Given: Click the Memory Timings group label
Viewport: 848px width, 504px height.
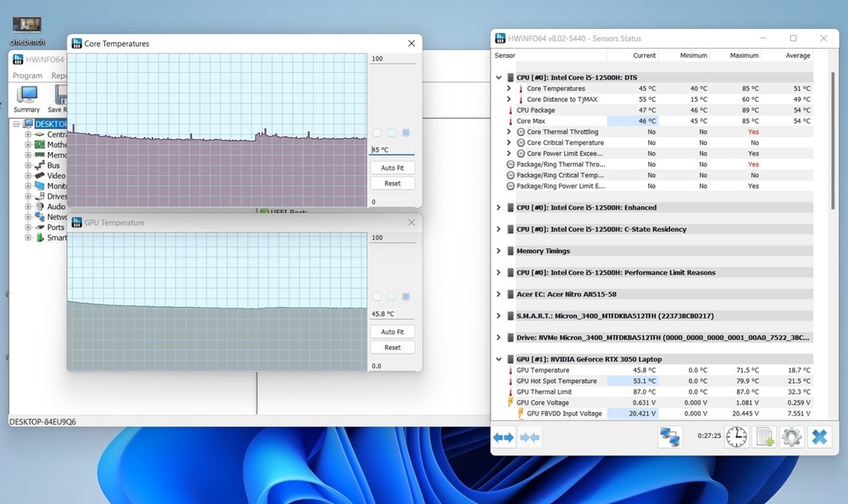Looking at the screenshot, I should (543, 251).
